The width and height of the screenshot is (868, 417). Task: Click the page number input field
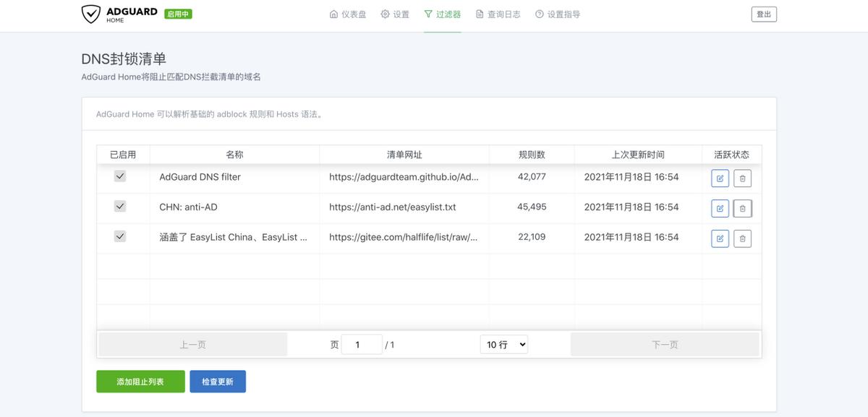pyautogui.click(x=362, y=344)
